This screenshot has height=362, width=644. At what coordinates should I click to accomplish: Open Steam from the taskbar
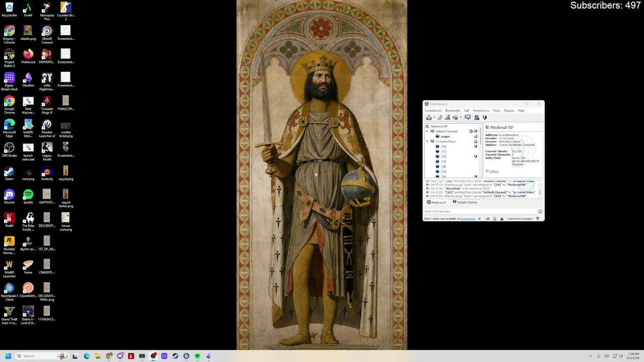click(x=175, y=356)
